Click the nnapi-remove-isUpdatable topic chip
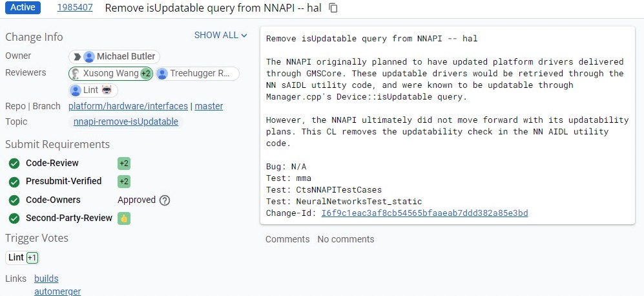This screenshot has width=644, height=296. point(126,122)
